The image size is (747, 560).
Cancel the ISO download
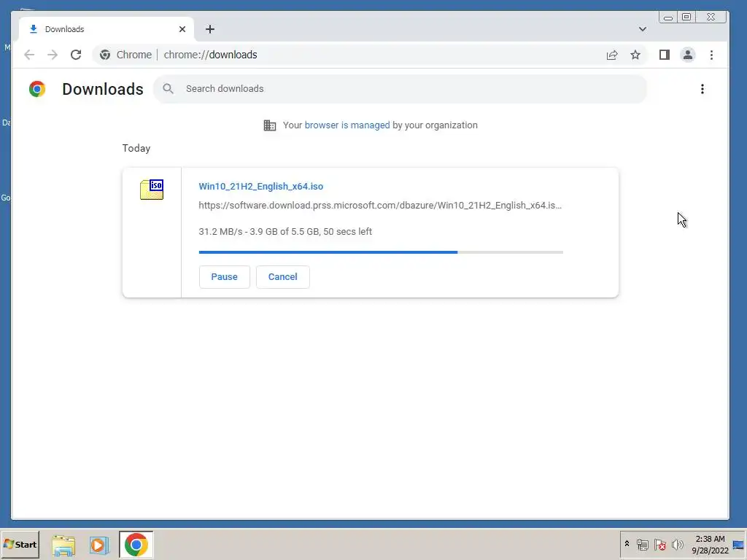[282, 276]
